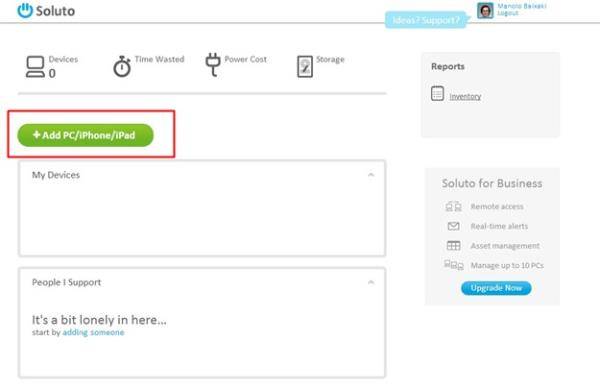Click the It's a bit lonely in here text
600x388 pixels.
99,320
